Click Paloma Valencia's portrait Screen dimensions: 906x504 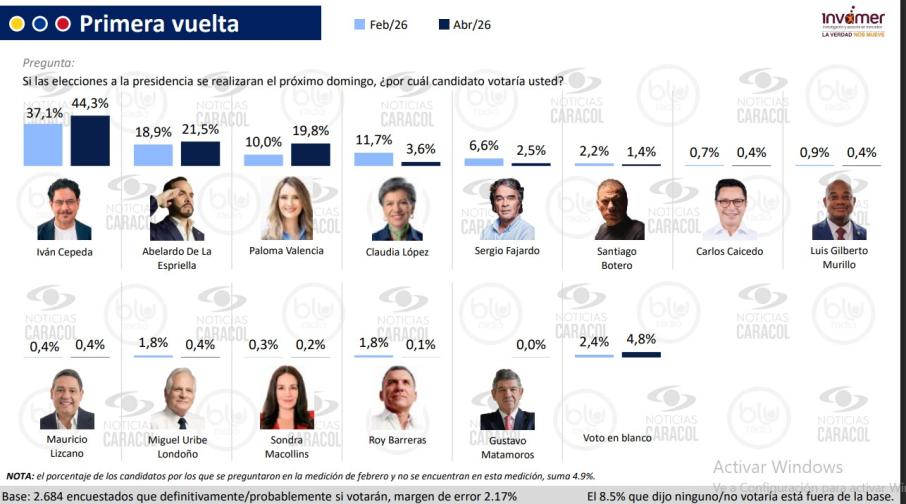tap(287, 210)
